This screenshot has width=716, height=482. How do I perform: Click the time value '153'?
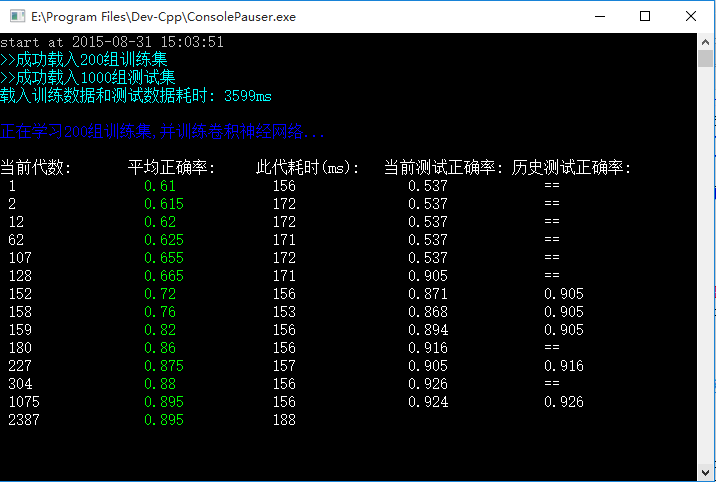[284, 312]
